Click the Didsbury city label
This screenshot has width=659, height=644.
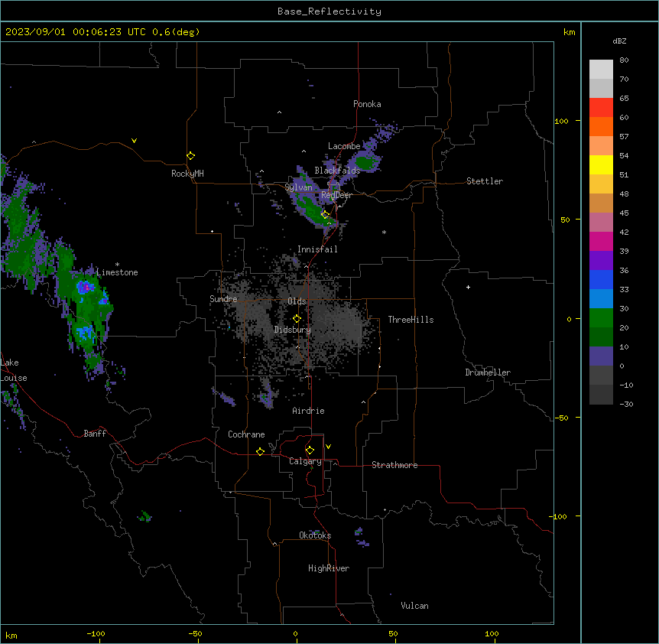(x=293, y=330)
